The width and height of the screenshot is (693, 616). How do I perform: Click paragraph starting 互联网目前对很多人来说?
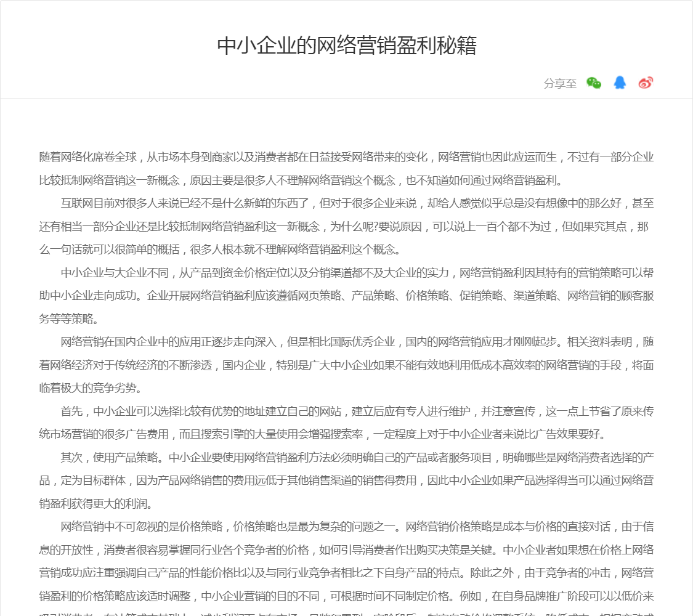point(346,226)
